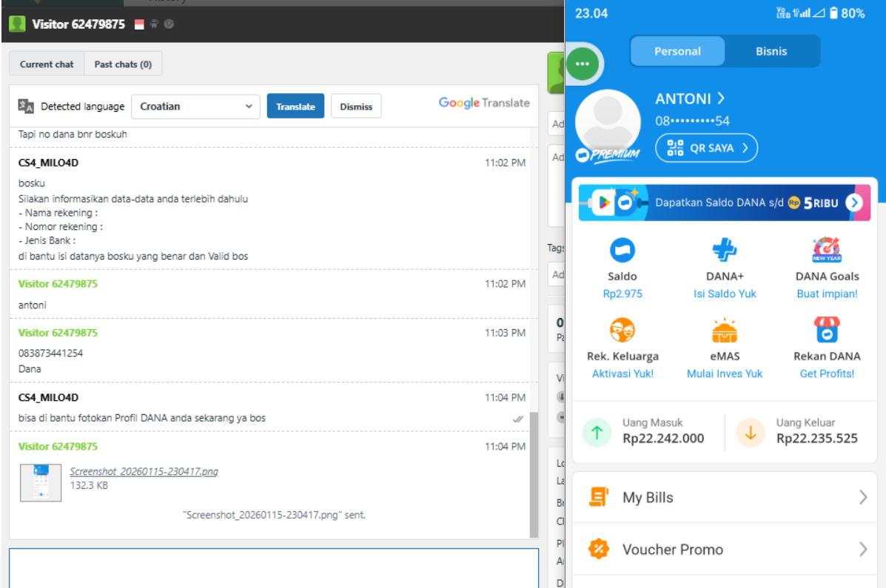The height and width of the screenshot is (588, 886).
Task: Tap the Saldo wallet icon
Action: click(622, 250)
